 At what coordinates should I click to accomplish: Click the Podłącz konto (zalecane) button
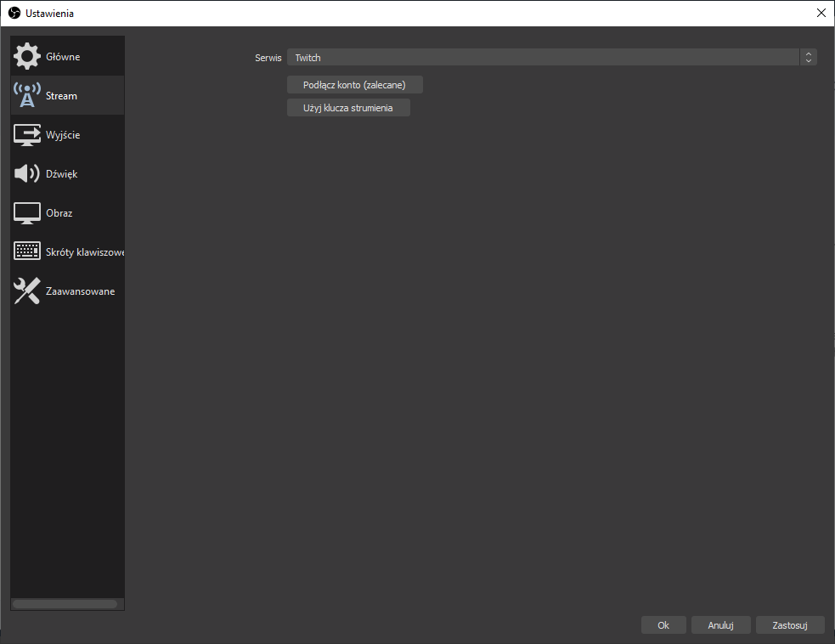[354, 85]
